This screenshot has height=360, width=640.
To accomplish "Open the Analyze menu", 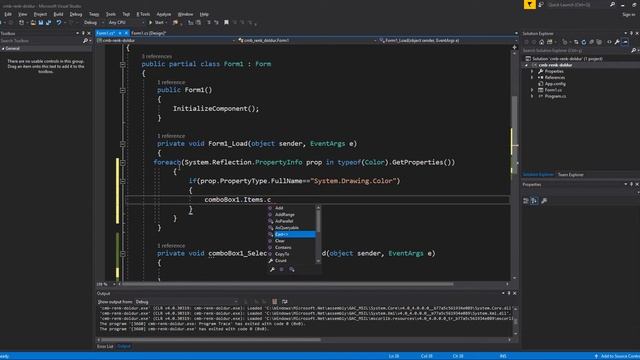I will point(164,14).
